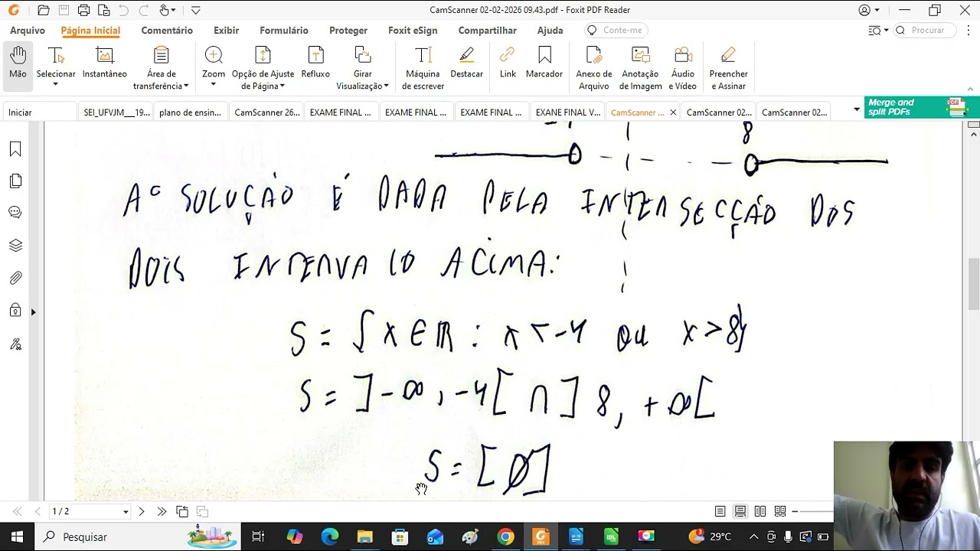
Task: Click the Undo arrow in title bar
Action: click(x=123, y=10)
